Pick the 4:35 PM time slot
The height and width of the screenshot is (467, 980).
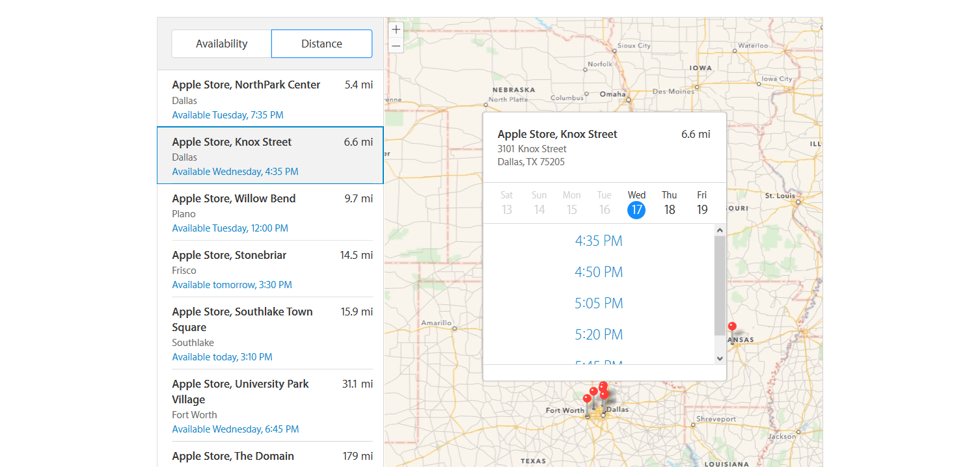click(599, 241)
